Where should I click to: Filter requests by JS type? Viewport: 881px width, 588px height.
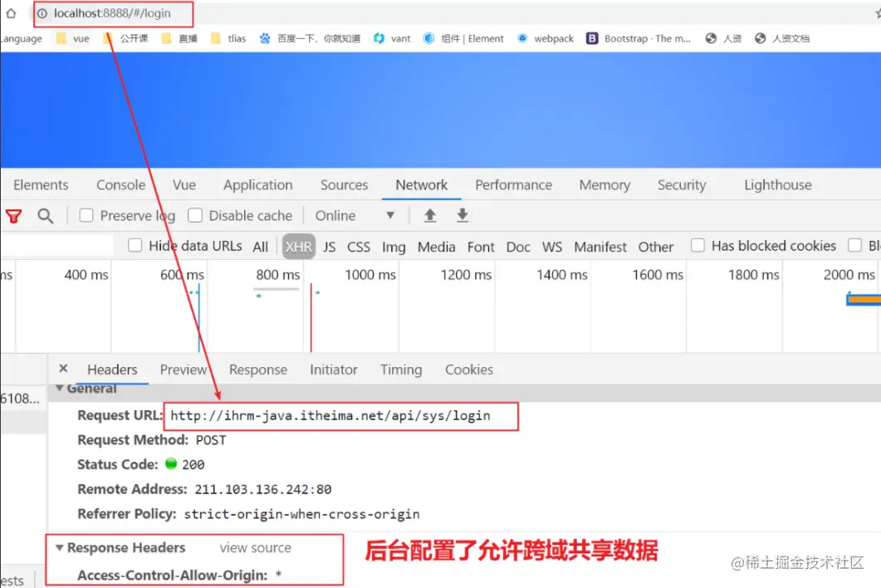tap(330, 247)
